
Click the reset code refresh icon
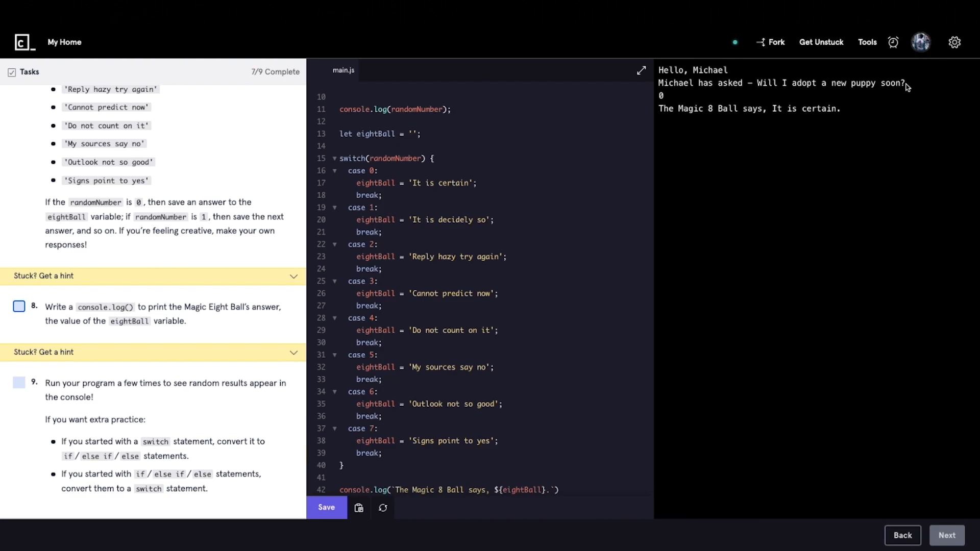(383, 508)
